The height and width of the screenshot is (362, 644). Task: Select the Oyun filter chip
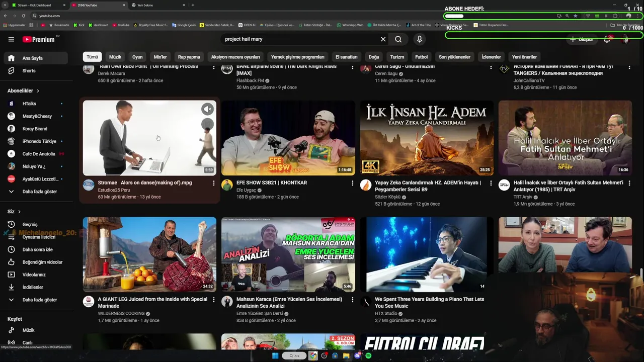tap(137, 57)
